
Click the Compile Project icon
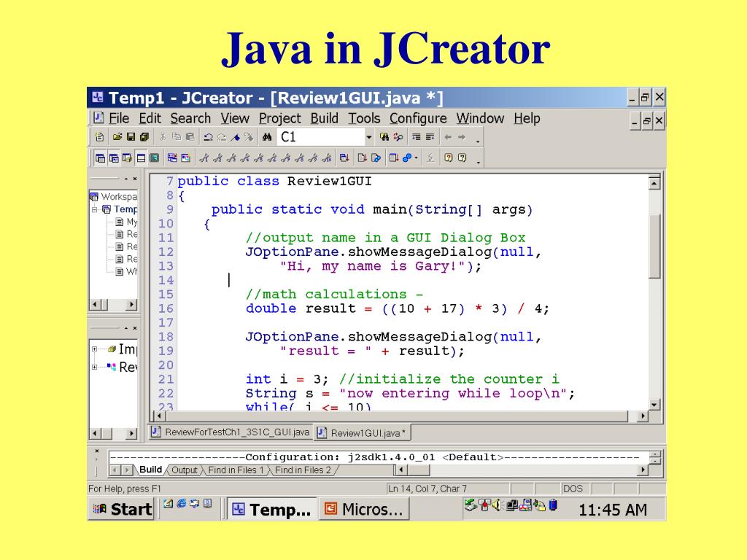click(x=393, y=157)
